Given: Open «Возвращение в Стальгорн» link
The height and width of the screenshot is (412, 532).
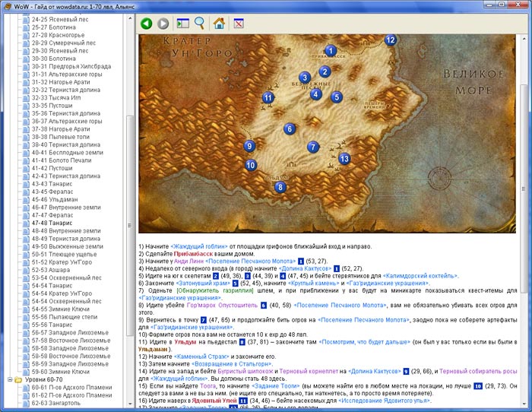Looking at the screenshot, I should pos(232,364).
